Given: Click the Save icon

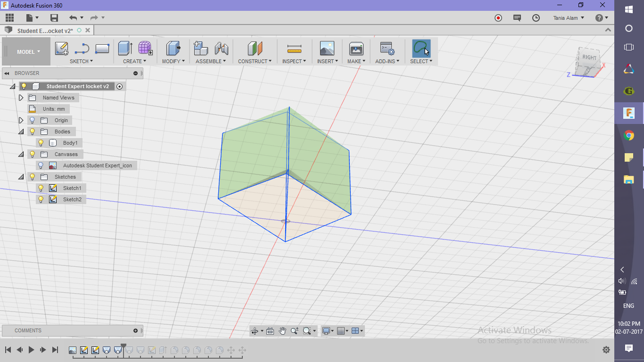Looking at the screenshot, I should (54, 18).
